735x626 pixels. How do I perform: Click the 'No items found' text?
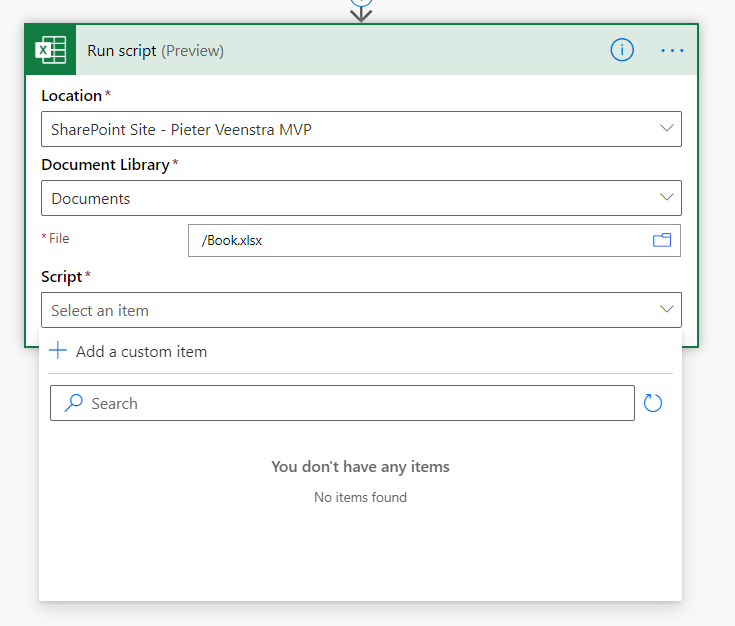tap(360, 497)
